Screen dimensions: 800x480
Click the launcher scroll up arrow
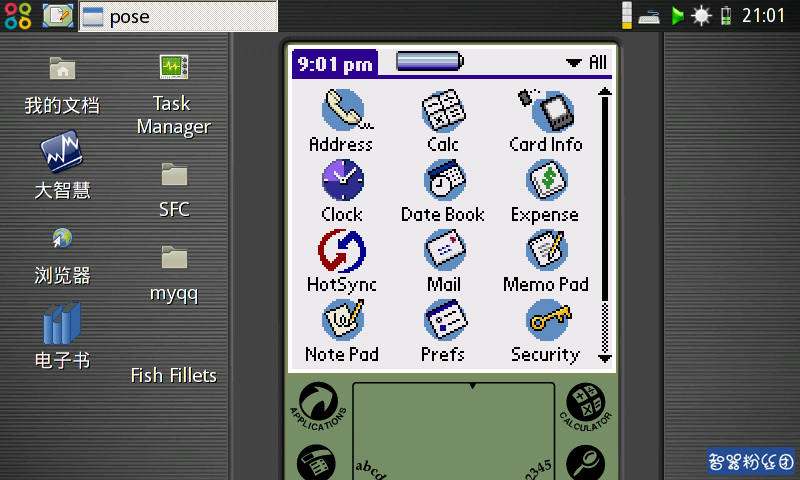click(x=605, y=92)
